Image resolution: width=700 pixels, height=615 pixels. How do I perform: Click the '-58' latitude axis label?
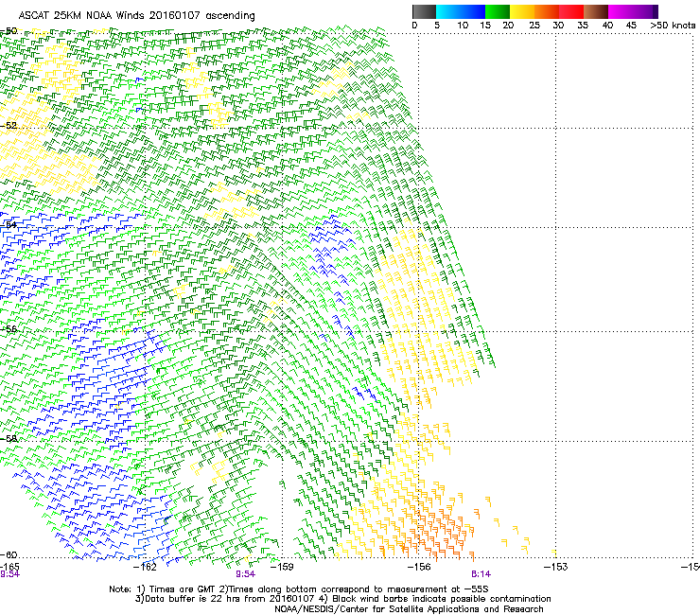[9, 438]
